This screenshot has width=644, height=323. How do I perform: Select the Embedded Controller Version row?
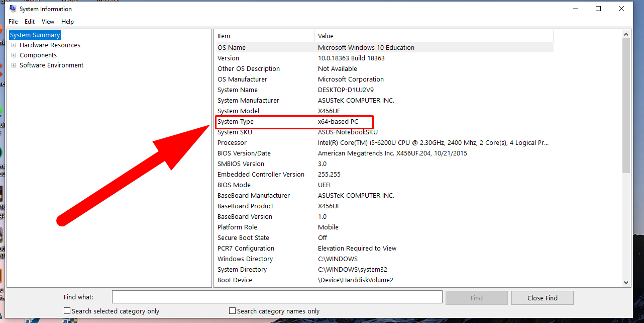click(x=385, y=175)
